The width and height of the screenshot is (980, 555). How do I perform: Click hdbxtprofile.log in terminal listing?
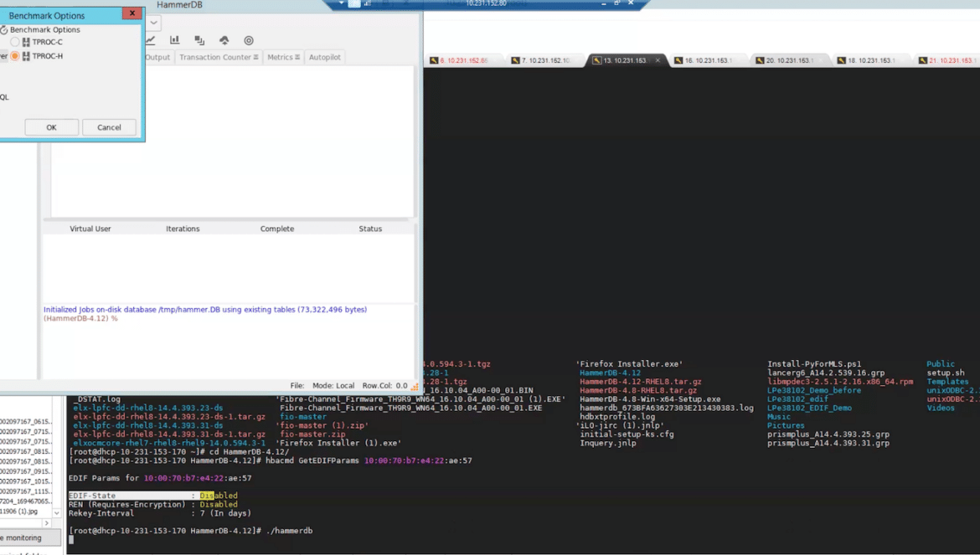pyautogui.click(x=616, y=416)
